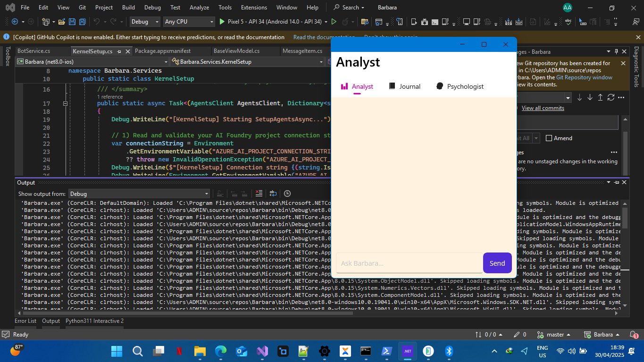Click the Clear All icon in Output
This screenshot has height=362, width=644.
(259, 194)
